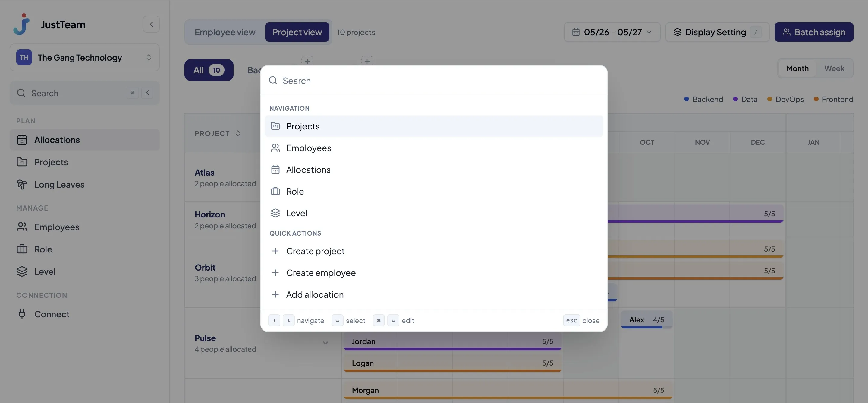
Task: Open the 05/26 – 05/27 date dropdown
Action: click(x=612, y=32)
